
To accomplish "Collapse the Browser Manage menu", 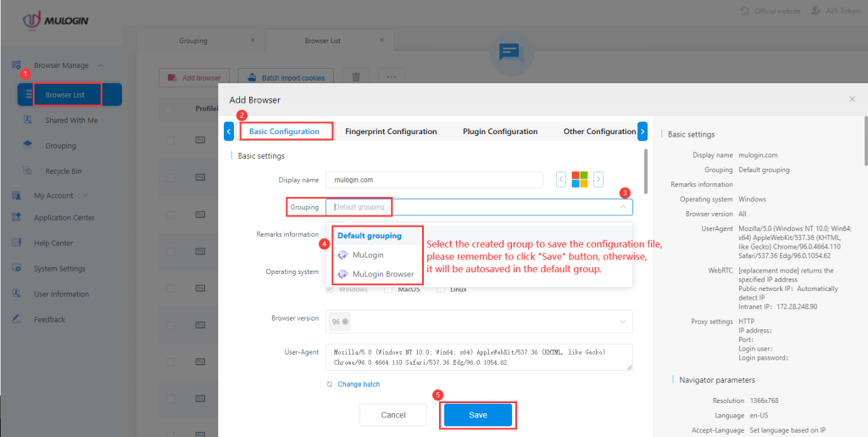I will click(x=100, y=65).
